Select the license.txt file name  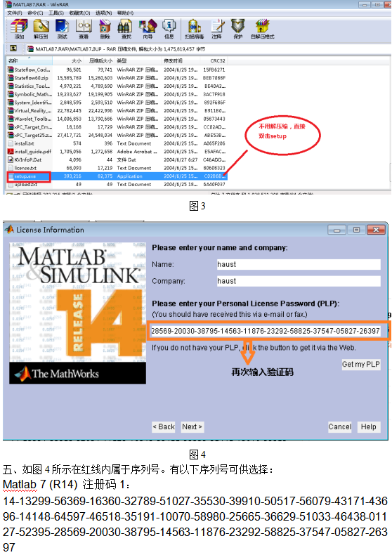25,168
